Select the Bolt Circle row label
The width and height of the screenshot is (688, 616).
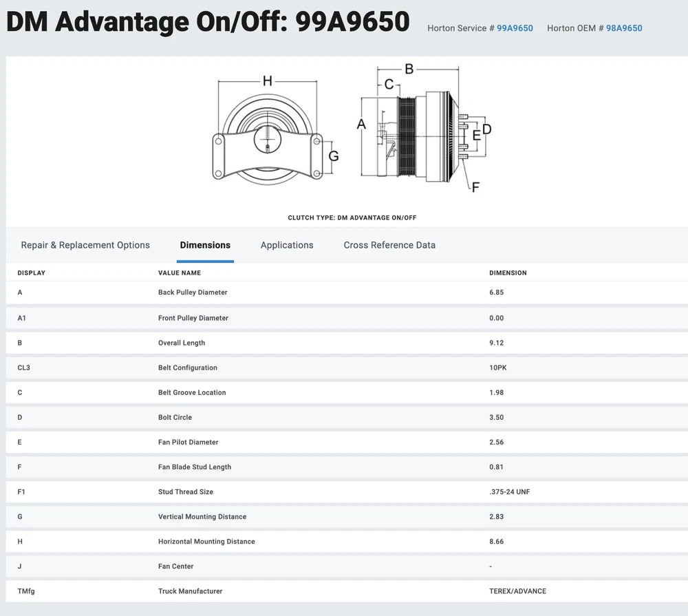[175, 417]
